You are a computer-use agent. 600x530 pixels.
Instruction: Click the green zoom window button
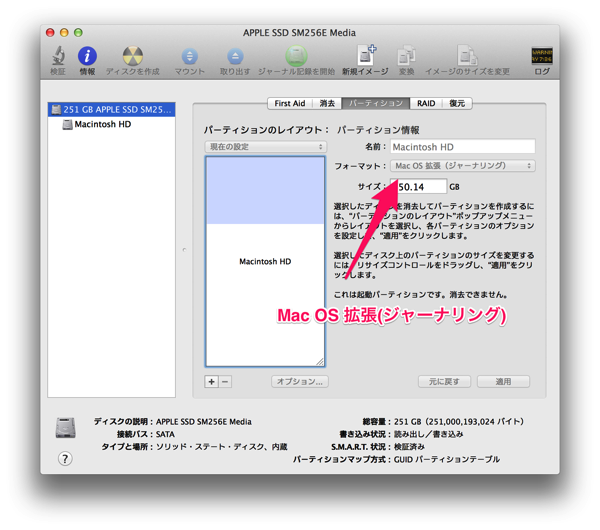click(x=78, y=33)
